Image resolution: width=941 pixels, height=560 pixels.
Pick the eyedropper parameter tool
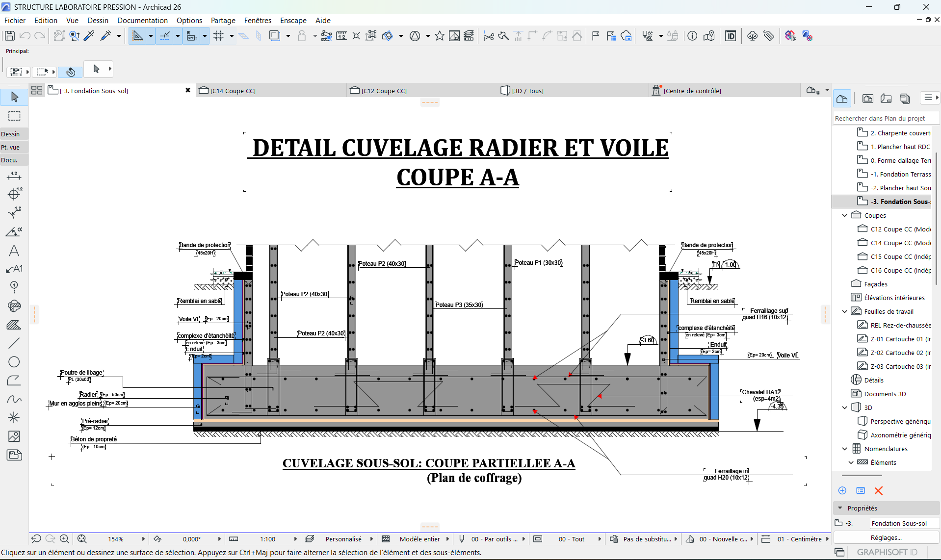point(89,36)
